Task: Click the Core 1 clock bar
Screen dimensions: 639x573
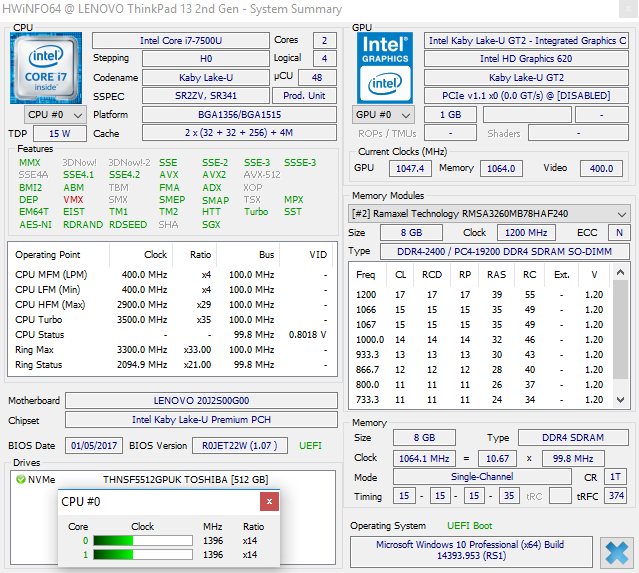Action: (x=143, y=555)
